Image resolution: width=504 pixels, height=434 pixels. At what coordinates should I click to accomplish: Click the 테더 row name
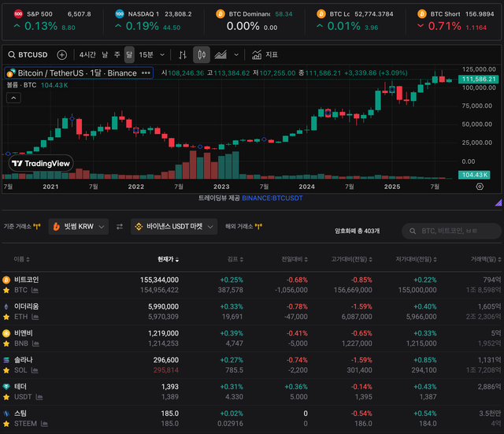(20, 387)
